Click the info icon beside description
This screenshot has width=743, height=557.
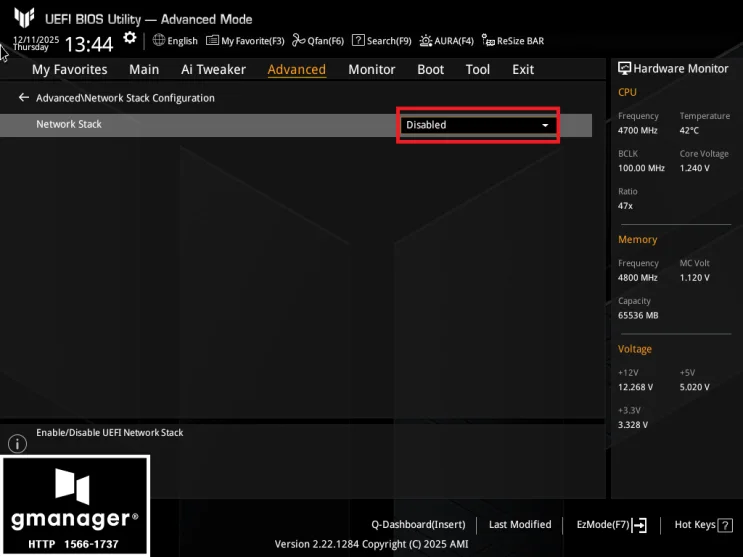tap(18, 444)
